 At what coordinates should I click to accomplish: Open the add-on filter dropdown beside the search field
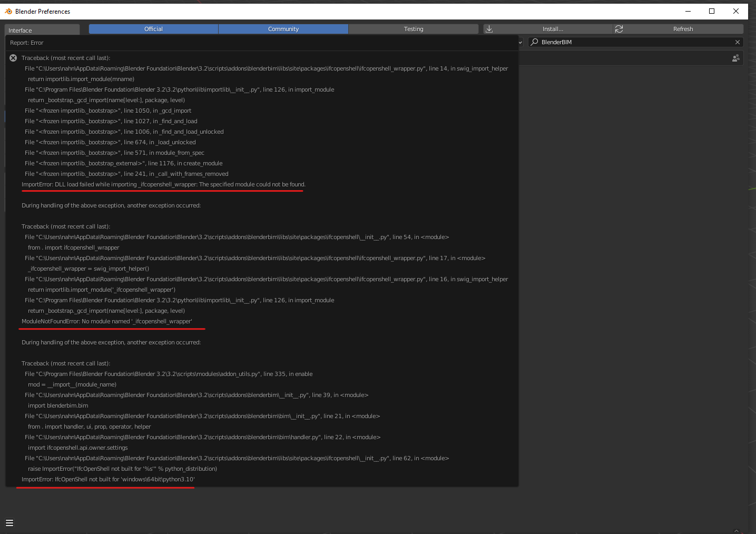coord(521,42)
